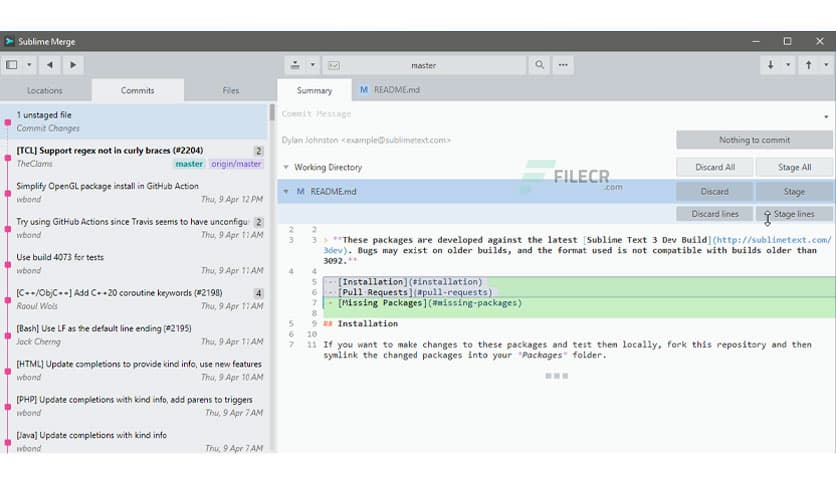
Task: Collapse the README.md file diff
Action: click(x=286, y=191)
